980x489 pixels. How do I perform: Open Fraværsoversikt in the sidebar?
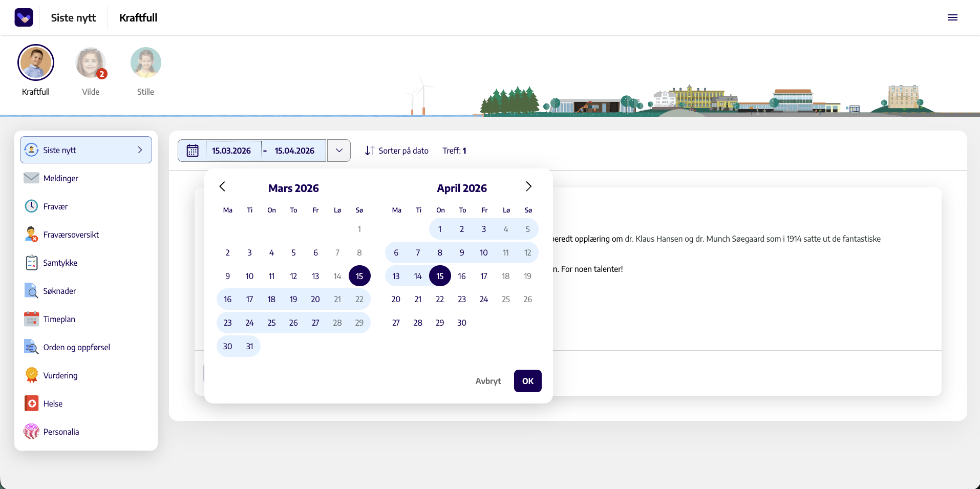pos(86,235)
